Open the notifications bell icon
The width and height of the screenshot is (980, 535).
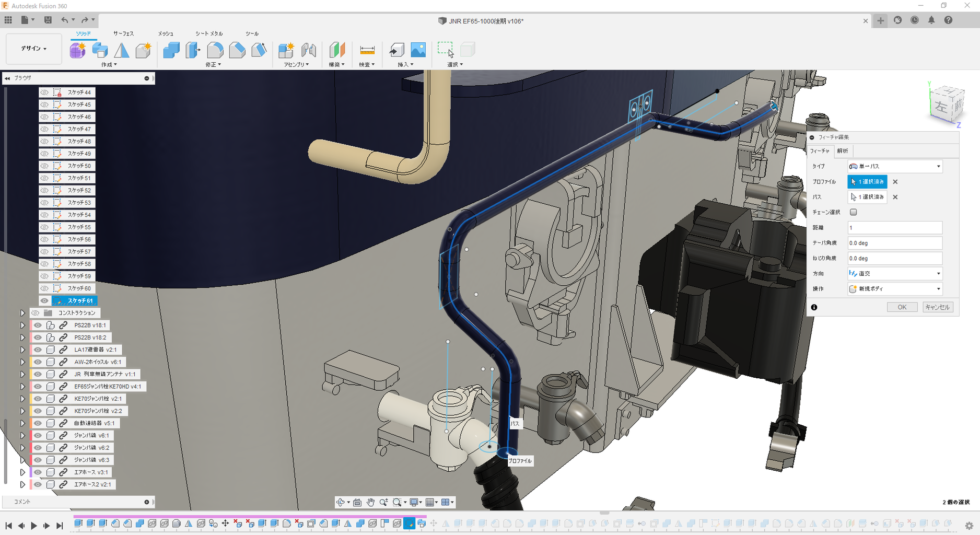click(x=931, y=20)
